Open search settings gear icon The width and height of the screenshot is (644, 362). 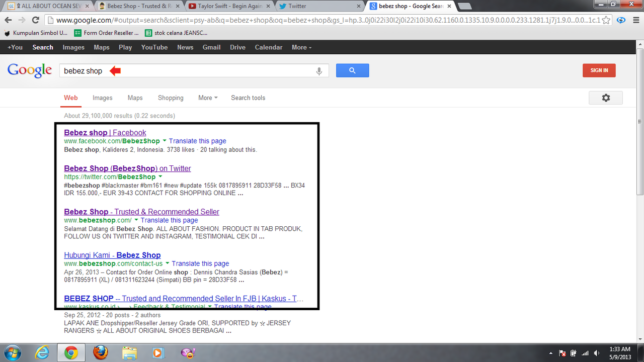(606, 98)
